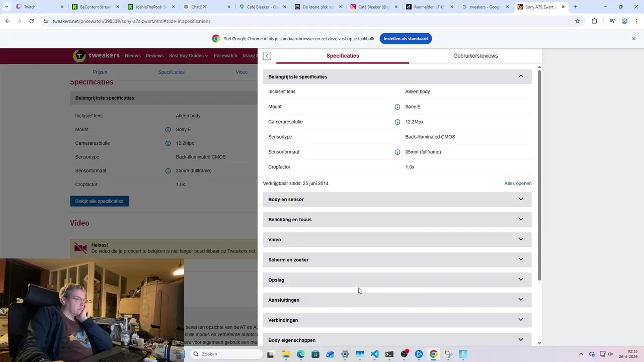Expand the Body eigenschappen section
Viewport: 644px width, 362px height.
397,340
